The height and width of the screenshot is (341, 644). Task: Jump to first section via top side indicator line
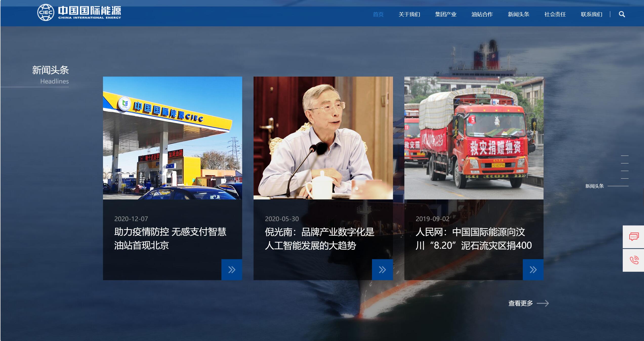[x=625, y=156]
